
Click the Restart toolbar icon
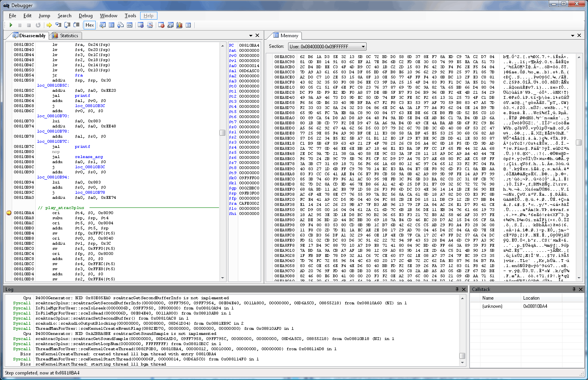click(x=38, y=25)
